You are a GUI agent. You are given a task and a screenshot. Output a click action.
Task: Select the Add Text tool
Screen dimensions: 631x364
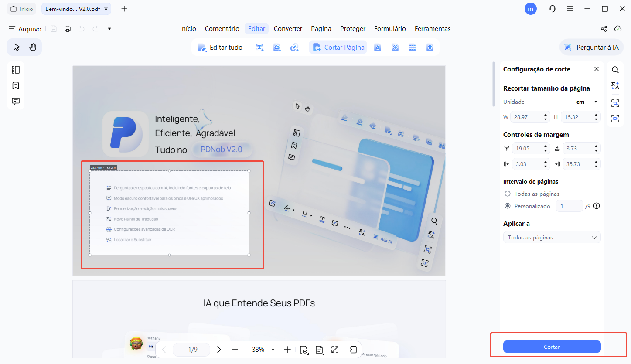tap(259, 47)
